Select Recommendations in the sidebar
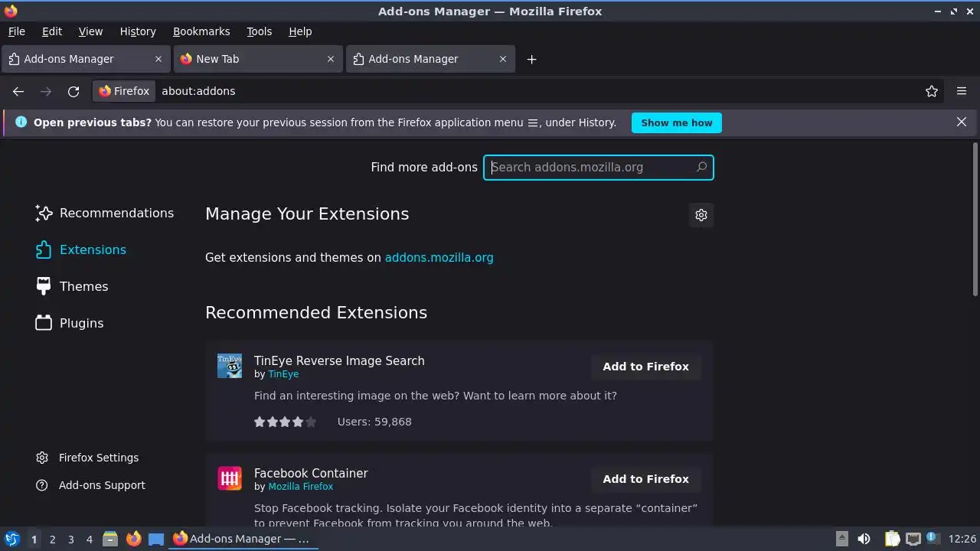Viewport: 980px width, 551px height. tap(105, 213)
